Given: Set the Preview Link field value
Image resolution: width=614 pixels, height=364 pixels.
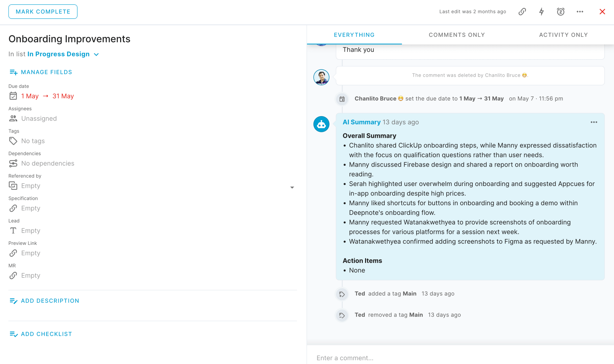Looking at the screenshot, I should 31,253.
